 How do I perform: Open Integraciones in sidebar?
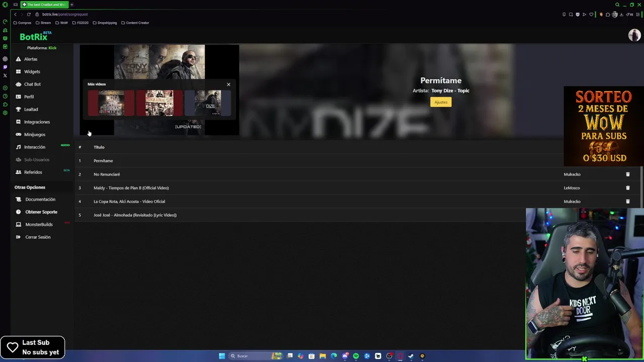click(37, 122)
